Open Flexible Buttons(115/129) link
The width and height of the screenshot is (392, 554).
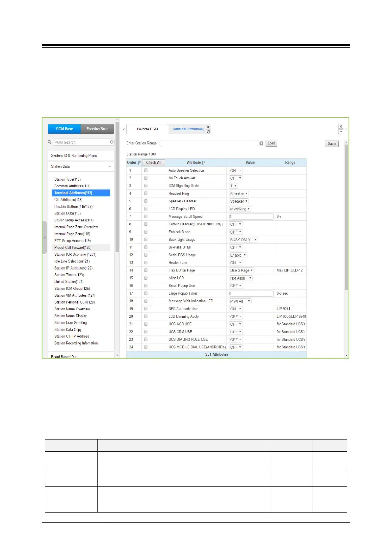[73, 207]
